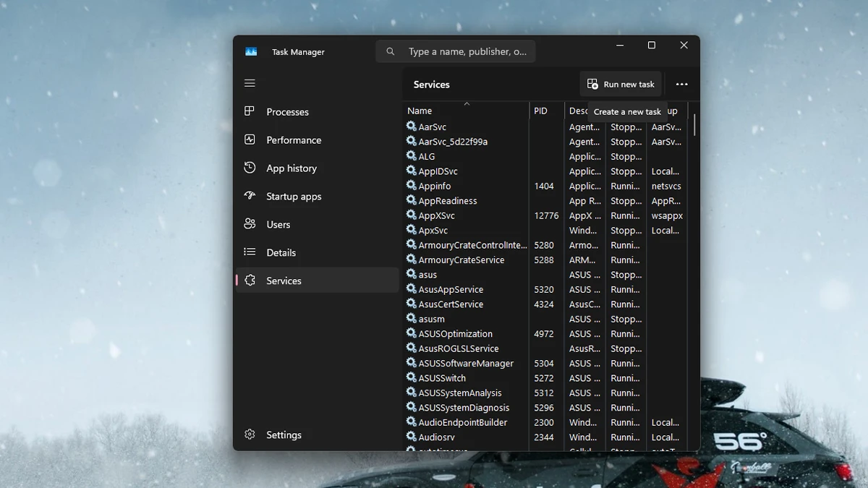Viewport: 868px width, 488px height.
Task: Click PID value 1404
Action: point(544,186)
